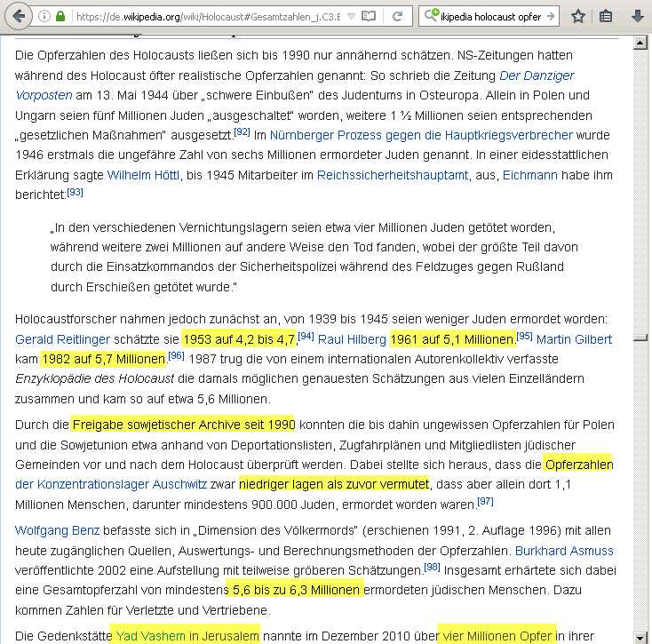Viewport: 652px width, 644px height.
Task: Open the Reichssicherheitshauptamt link
Action: click(393, 175)
